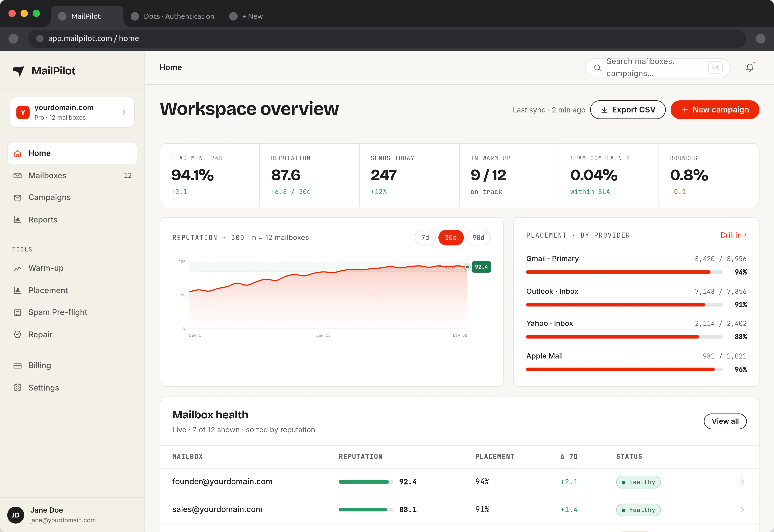Viewport: 774px width, 532px height.
Task: Click the Outlook · Inbox provider label
Action: (x=552, y=291)
